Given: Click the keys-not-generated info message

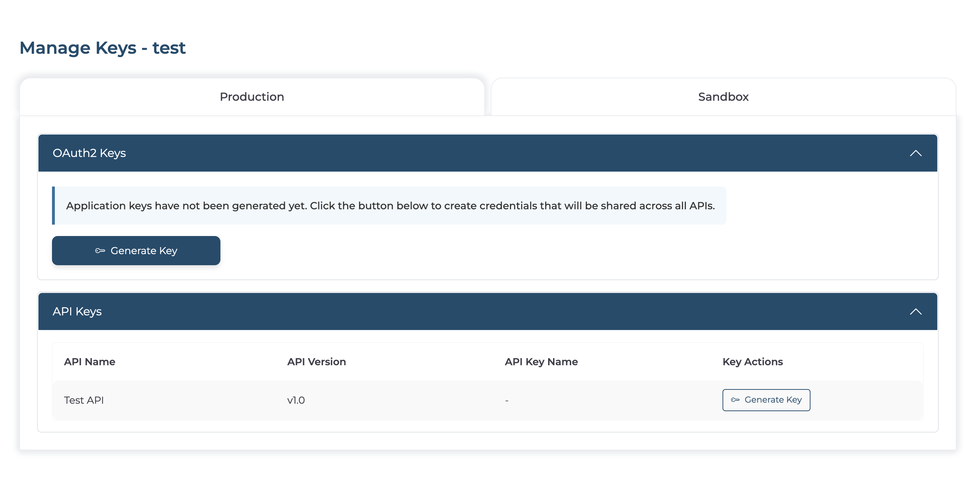Looking at the screenshot, I should (390, 205).
